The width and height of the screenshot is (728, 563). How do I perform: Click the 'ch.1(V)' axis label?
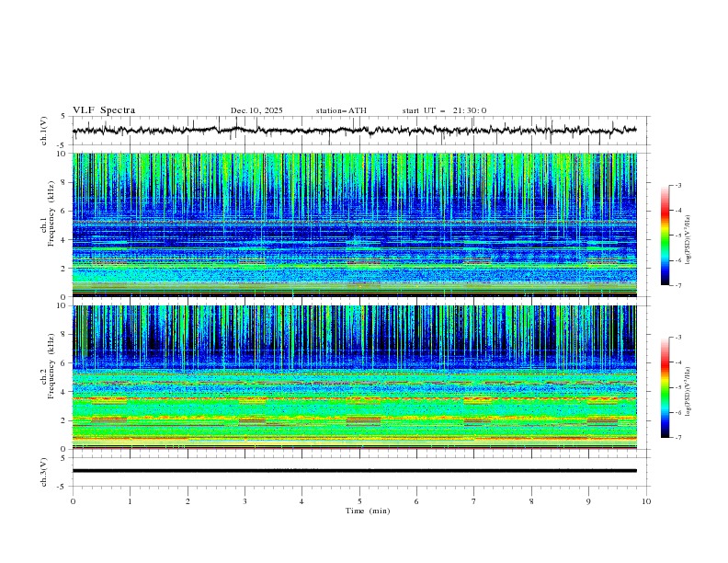(x=44, y=131)
